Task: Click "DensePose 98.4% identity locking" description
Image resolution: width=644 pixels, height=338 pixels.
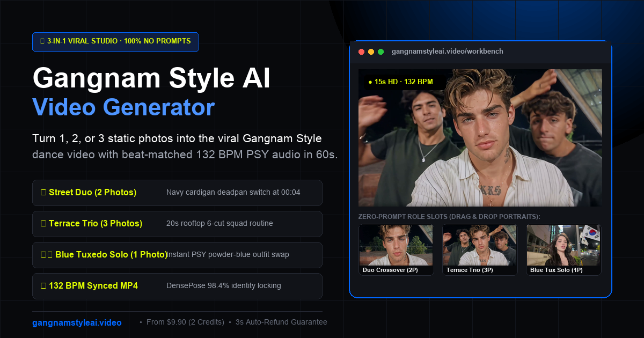Action: 224,286
